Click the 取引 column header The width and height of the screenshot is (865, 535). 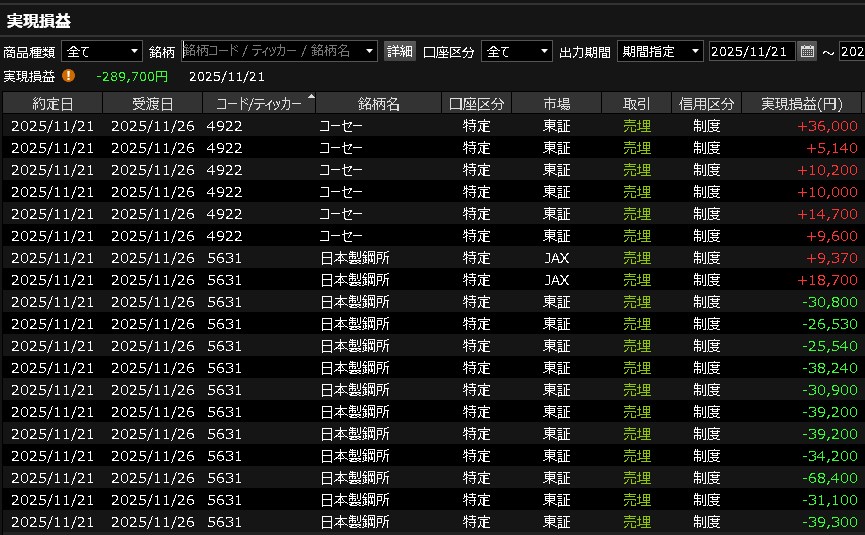click(x=636, y=103)
